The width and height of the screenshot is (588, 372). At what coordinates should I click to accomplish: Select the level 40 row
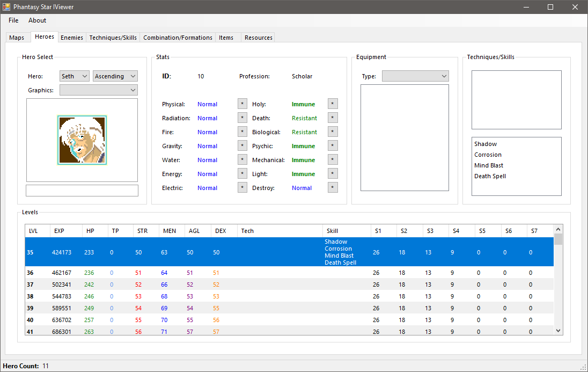pyautogui.click(x=290, y=320)
